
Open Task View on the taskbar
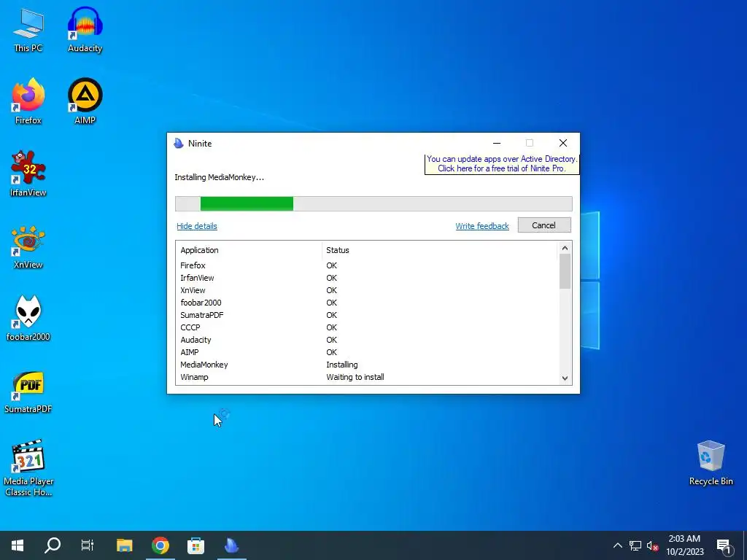point(88,545)
